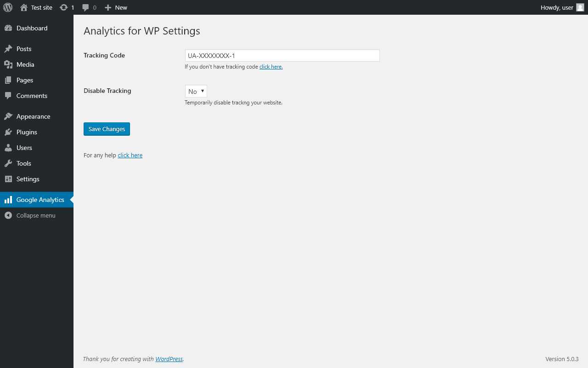Open the WordPress logo menu

tap(8, 7)
